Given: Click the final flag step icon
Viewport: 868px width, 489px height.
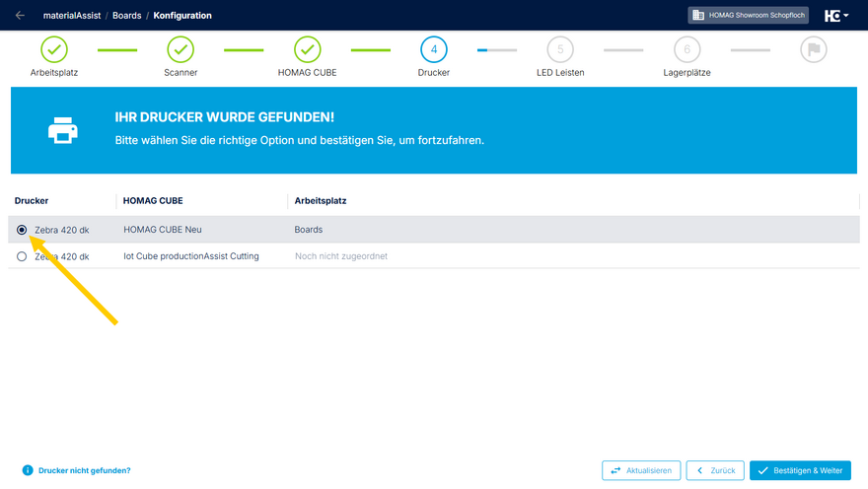Looking at the screenshot, I should [814, 49].
